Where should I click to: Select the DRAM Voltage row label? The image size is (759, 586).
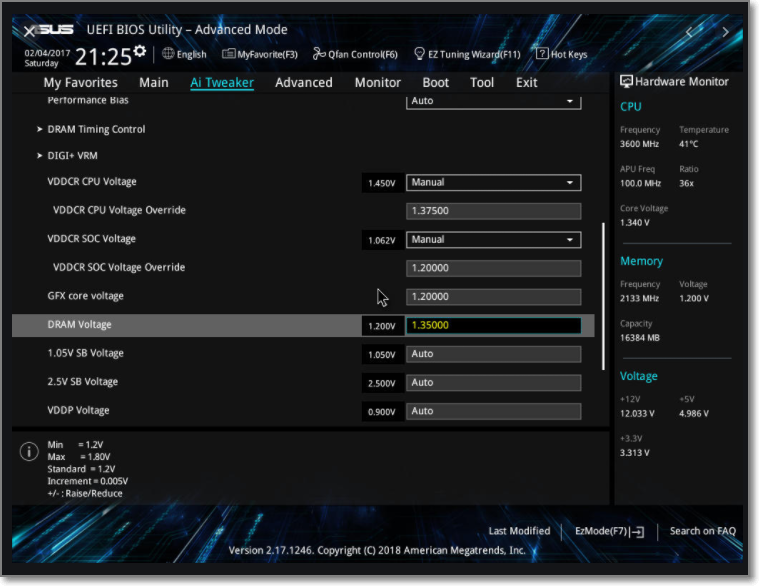tap(79, 325)
